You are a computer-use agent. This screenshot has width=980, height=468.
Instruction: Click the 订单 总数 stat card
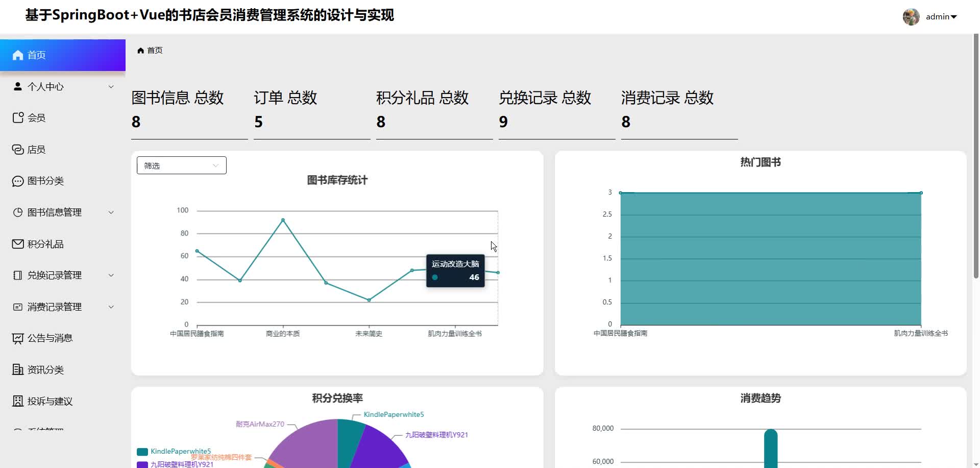312,113
